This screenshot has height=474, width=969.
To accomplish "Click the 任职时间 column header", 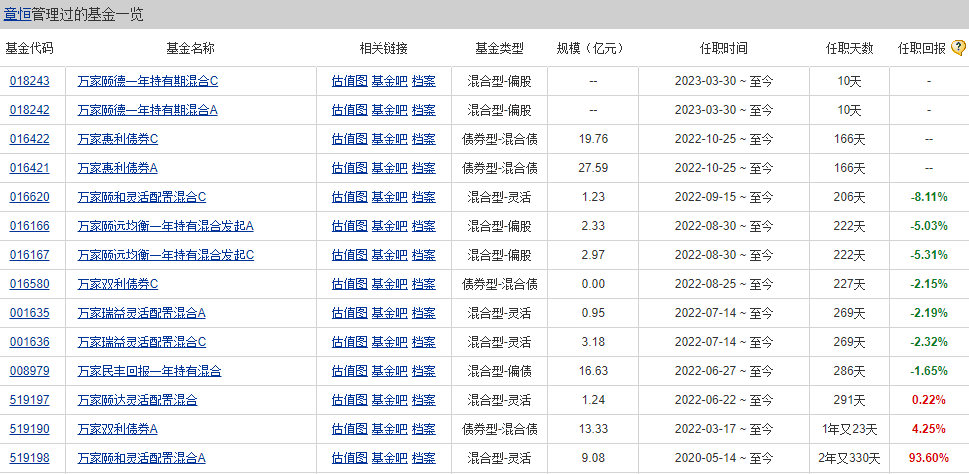I will point(724,48).
